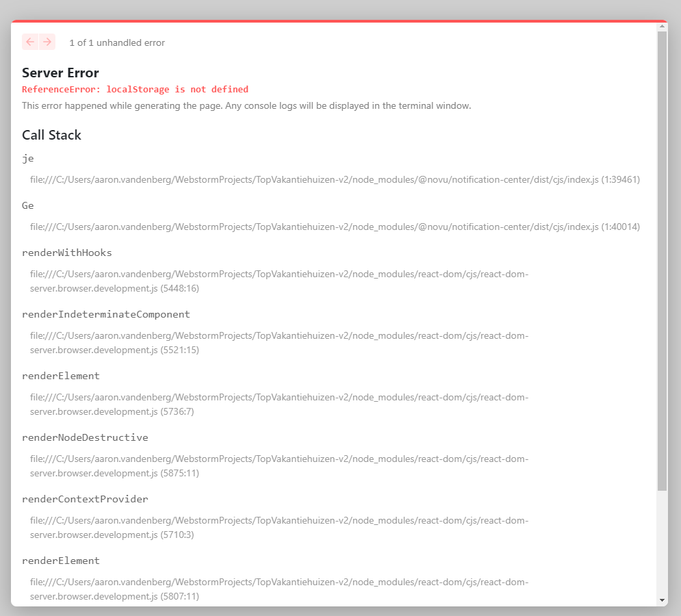Select the je stack frame entry
The height and width of the screenshot is (616, 681).
pos(28,158)
